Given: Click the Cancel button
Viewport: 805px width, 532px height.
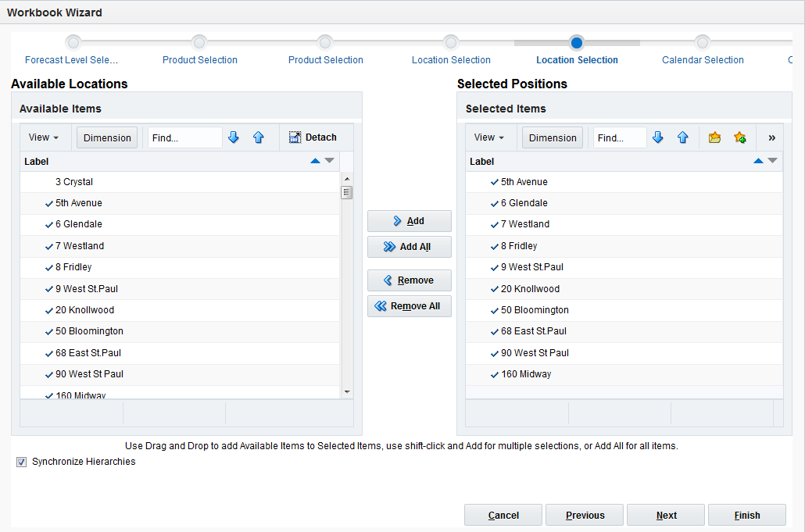Looking at the screenshot, I should (503, 515).
